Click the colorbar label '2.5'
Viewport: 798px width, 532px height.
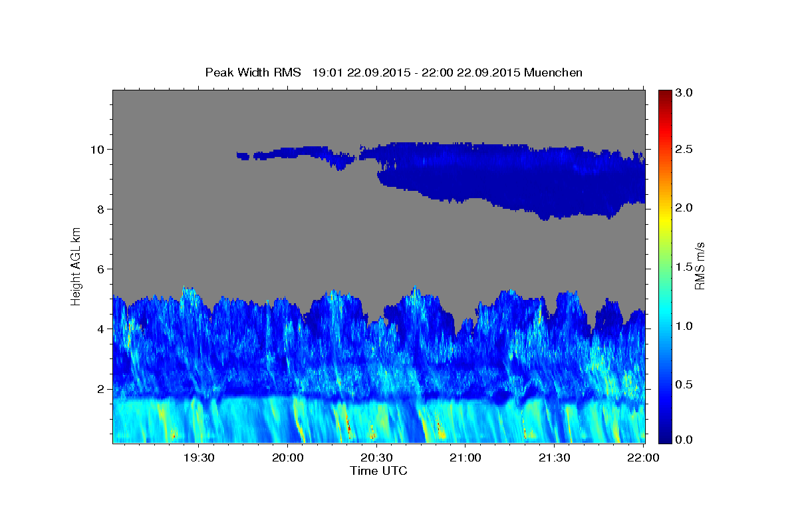(x=684, y=149)
